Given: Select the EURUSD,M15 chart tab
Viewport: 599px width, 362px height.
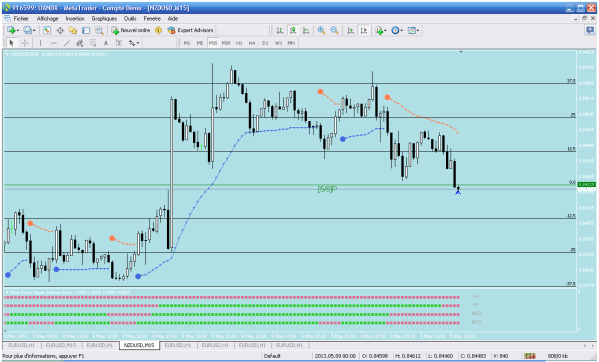Looking at the screenshot, I should [x=61, y=345].
